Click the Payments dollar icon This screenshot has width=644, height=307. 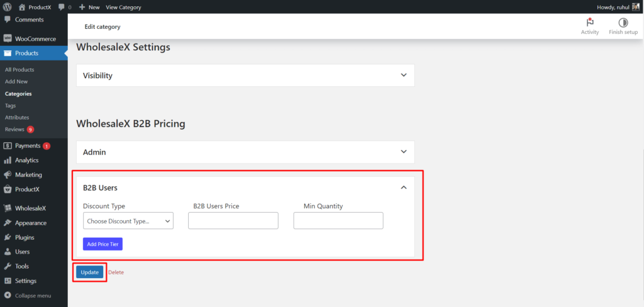8,145
